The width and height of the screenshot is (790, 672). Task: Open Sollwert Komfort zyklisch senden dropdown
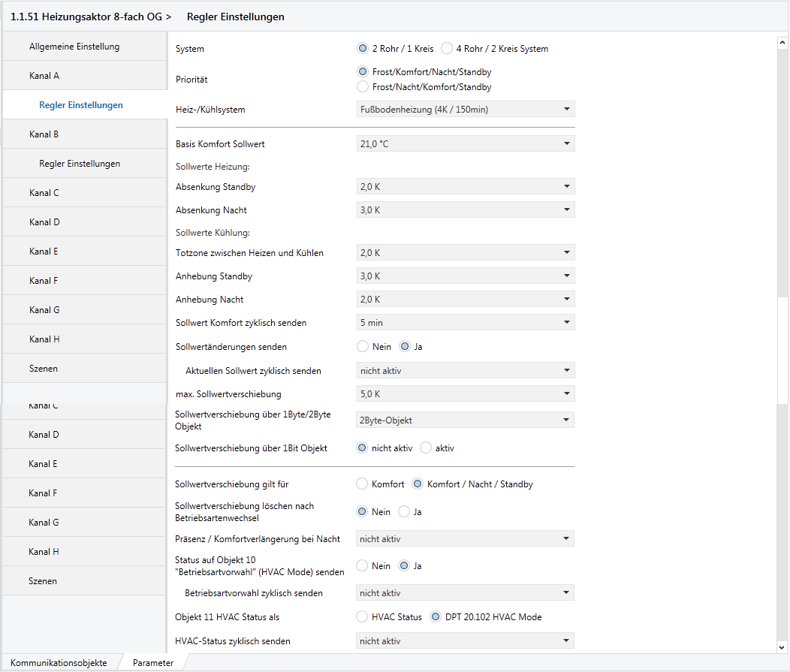pos(466,323)
